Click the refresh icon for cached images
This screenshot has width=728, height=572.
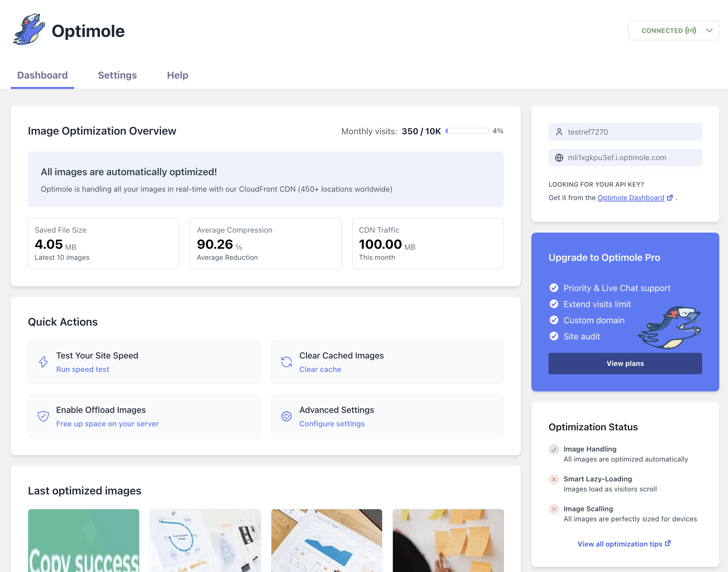(287, 362)
